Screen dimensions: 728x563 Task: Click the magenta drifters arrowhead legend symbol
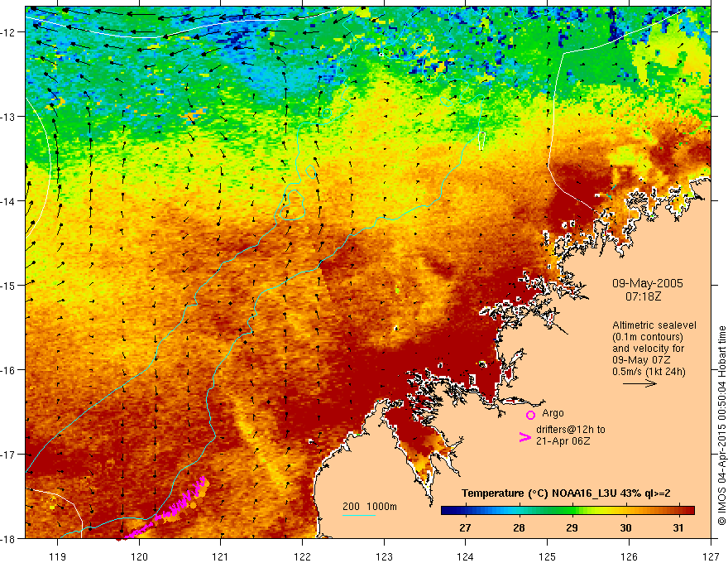coord(524,437)
